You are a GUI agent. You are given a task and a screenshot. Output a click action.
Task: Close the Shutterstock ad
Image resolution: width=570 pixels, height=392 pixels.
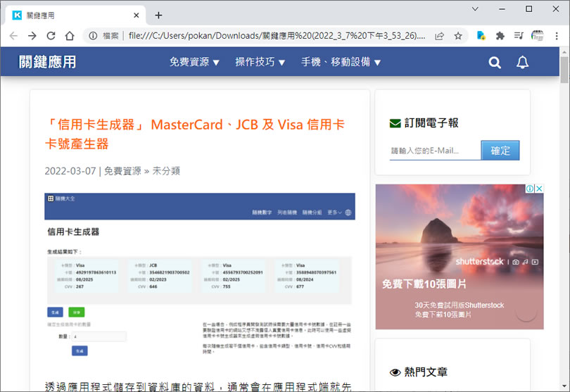pyautogui.click(x=539, y=189)
